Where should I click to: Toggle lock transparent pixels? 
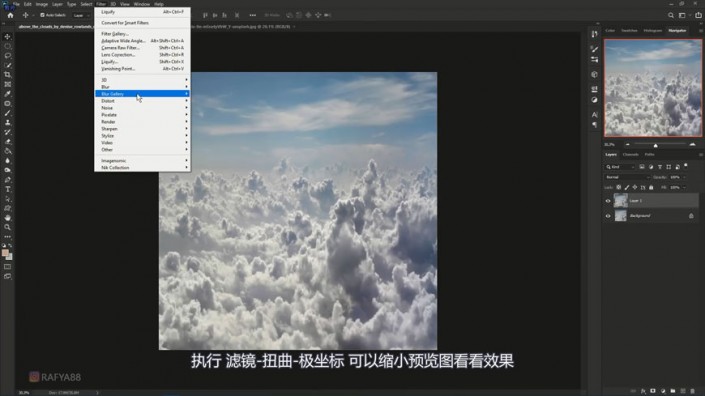(619, 187)
